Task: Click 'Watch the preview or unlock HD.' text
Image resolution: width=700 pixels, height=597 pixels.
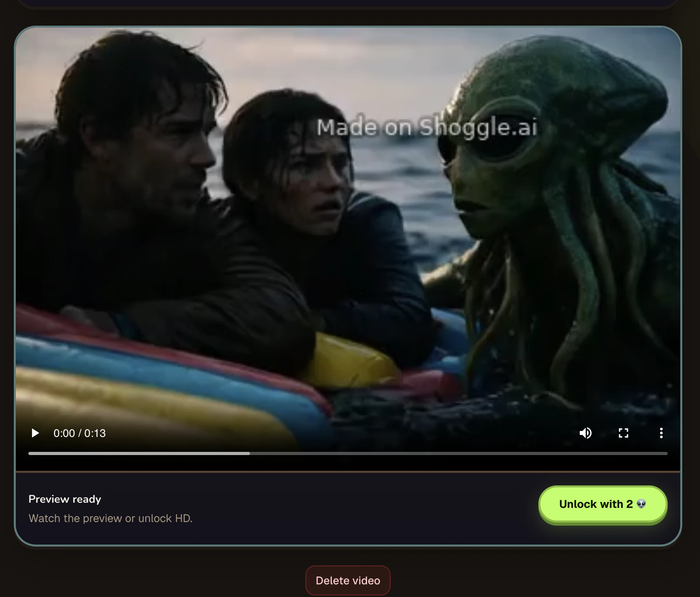Action: [x=111, y=518]
